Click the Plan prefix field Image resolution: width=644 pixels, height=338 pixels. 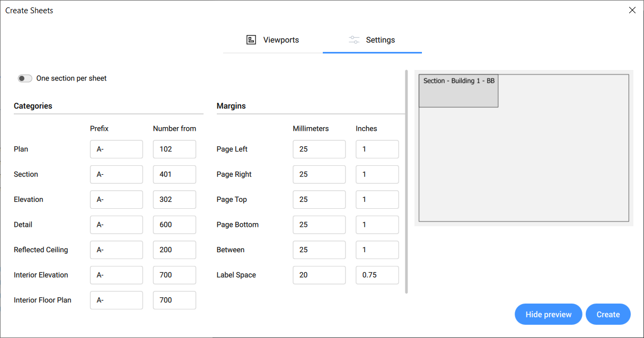(116, 149)
